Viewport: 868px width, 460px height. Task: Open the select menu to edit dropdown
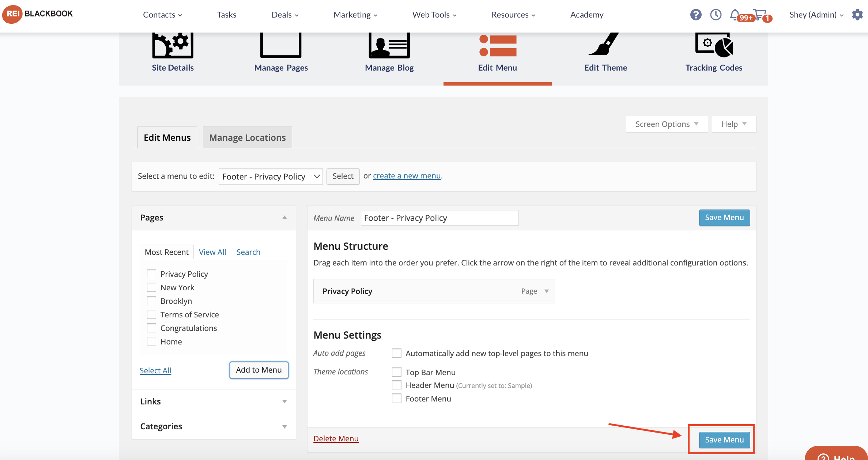click(271, 177)
